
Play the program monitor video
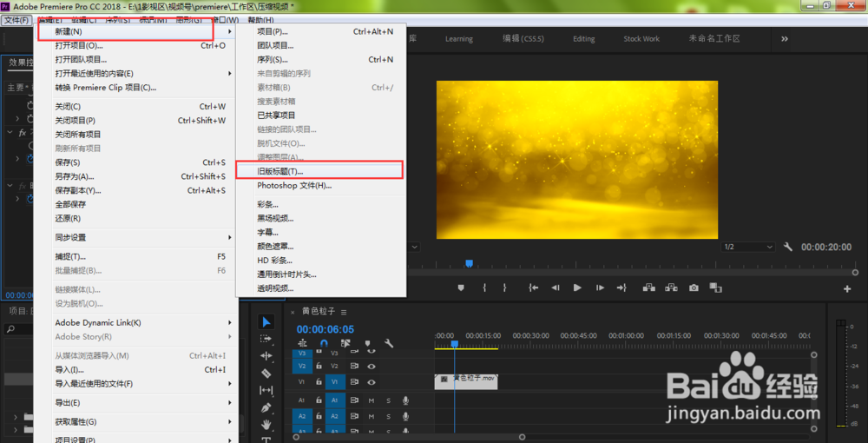[x=577, y=288]
